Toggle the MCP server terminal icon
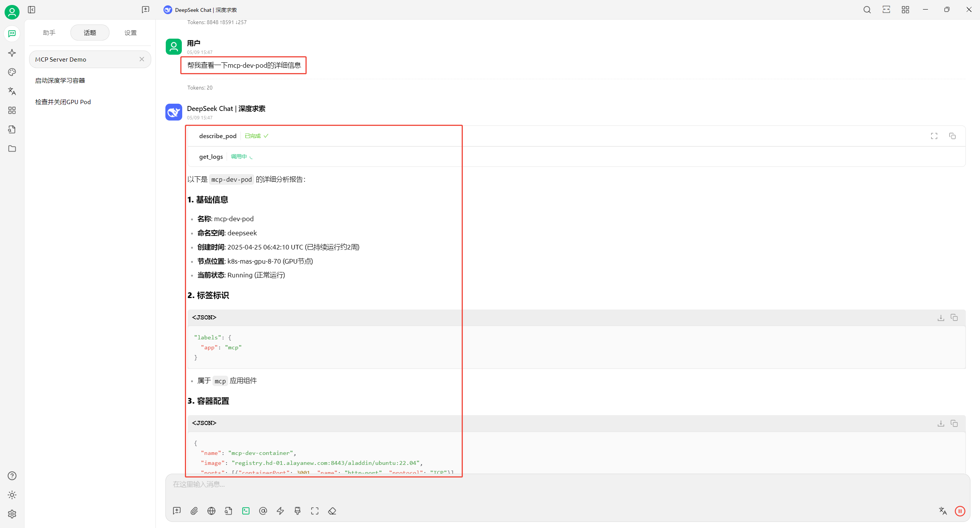The image size is (980, 528). [246, 511]
